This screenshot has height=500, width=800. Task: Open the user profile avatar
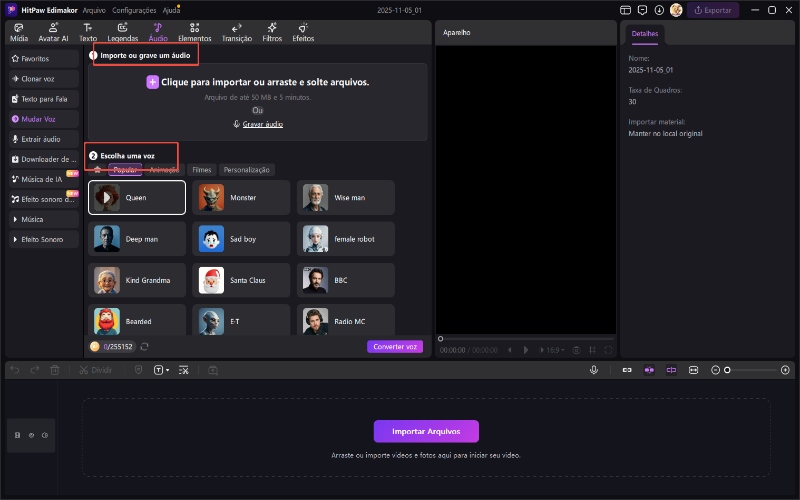coord(676,10)
